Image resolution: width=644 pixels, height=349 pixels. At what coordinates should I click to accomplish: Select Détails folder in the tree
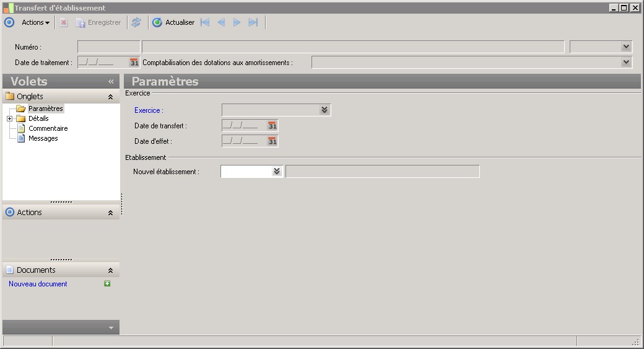[38, 118]
